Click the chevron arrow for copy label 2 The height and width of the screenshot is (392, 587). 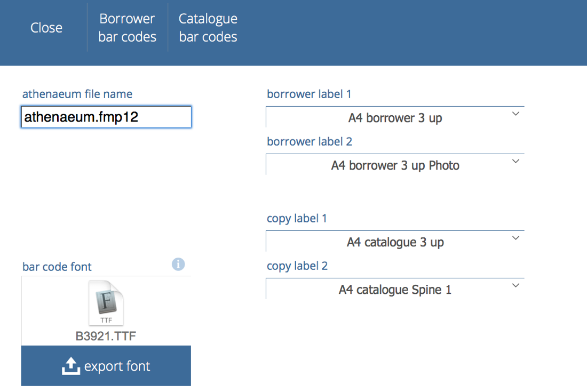click(x=515, y=286)
